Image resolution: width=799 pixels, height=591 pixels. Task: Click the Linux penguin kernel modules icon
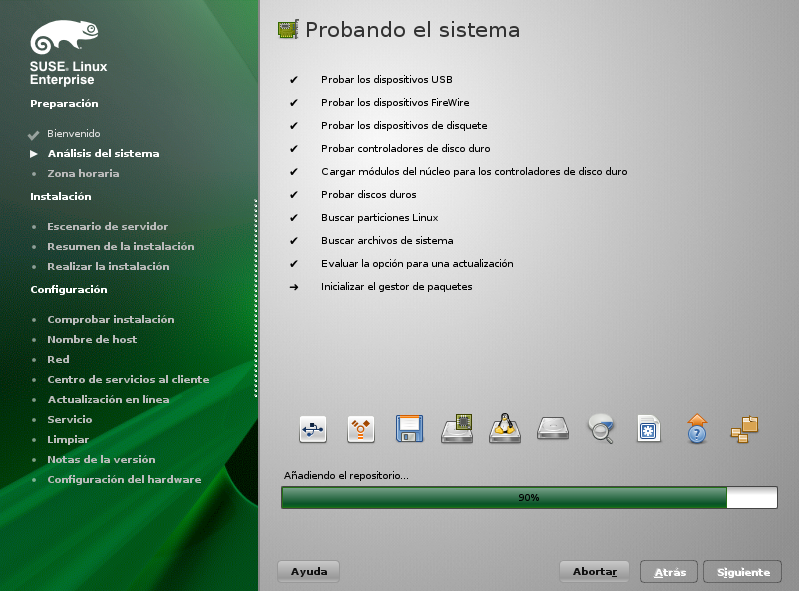click(x=505, y=429)
